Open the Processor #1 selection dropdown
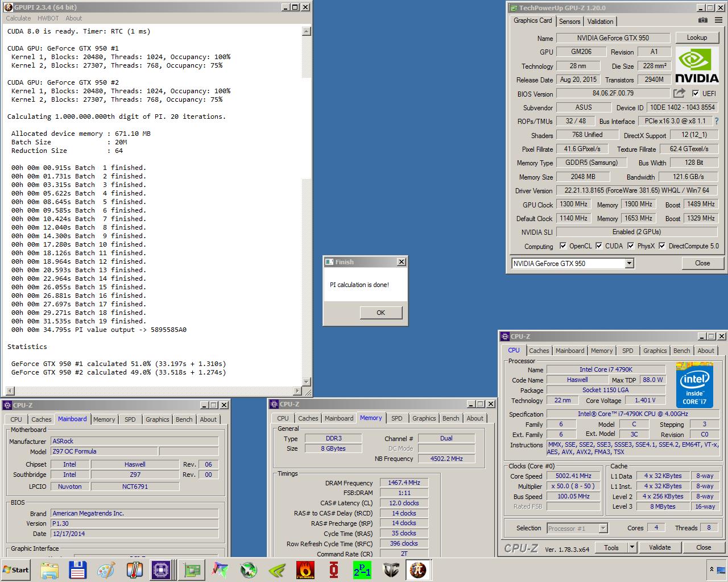This screenshot has height=582, width=728. point(603,528)
